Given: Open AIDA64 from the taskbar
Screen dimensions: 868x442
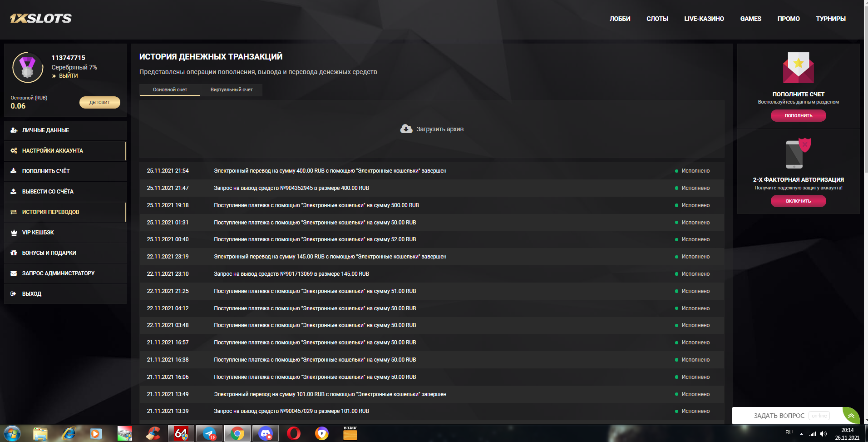Looking at the screenshot, I should point(181,434).
